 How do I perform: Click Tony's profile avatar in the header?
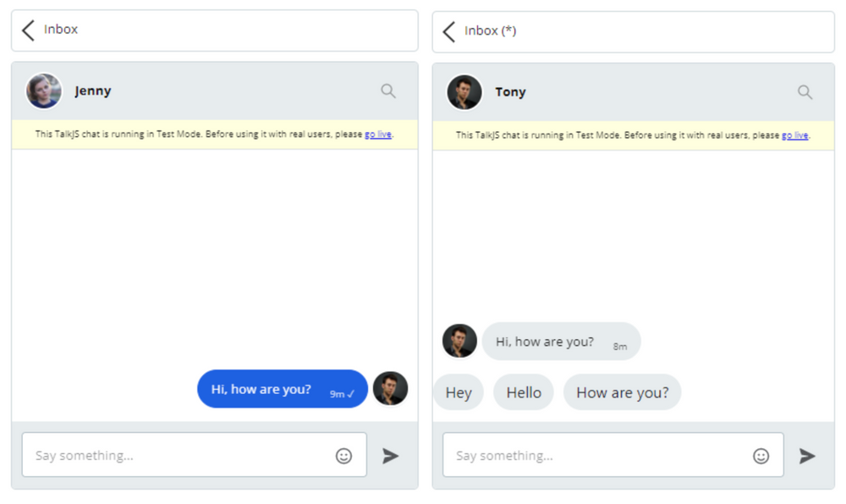coord(464,92)
